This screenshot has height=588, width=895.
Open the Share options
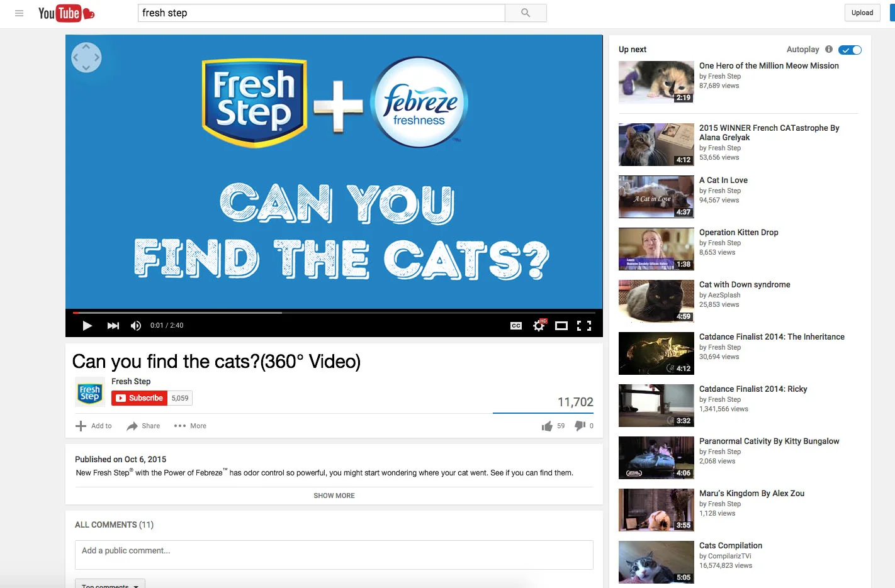click(x=144, y=426)
